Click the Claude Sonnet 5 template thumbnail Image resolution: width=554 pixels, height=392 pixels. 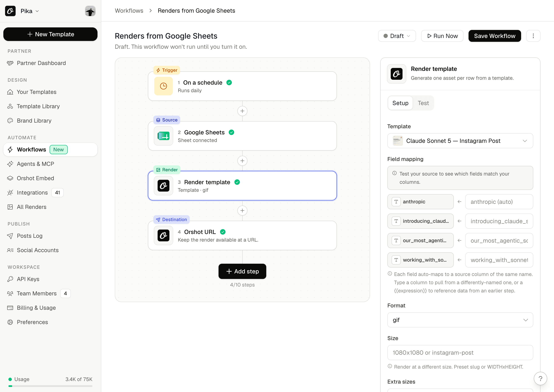coord(398,141)
